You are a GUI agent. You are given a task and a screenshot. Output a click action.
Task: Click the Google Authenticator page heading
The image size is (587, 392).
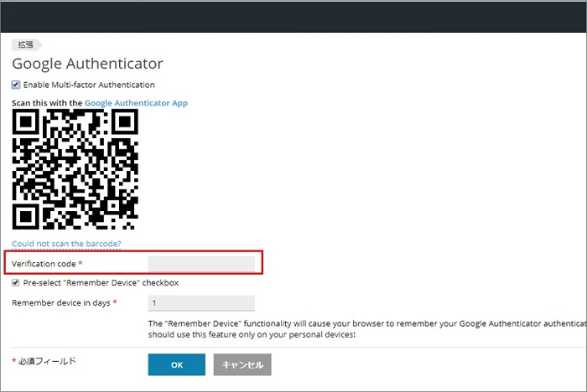coord(87,64)
